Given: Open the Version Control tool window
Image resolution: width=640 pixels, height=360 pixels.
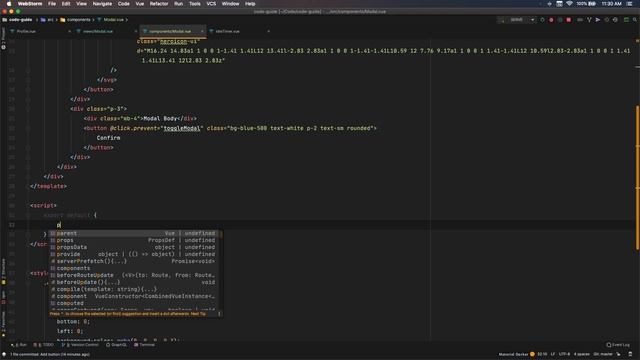Looking at the screenshot, I should pyautogui.click(x=80, y=345).
